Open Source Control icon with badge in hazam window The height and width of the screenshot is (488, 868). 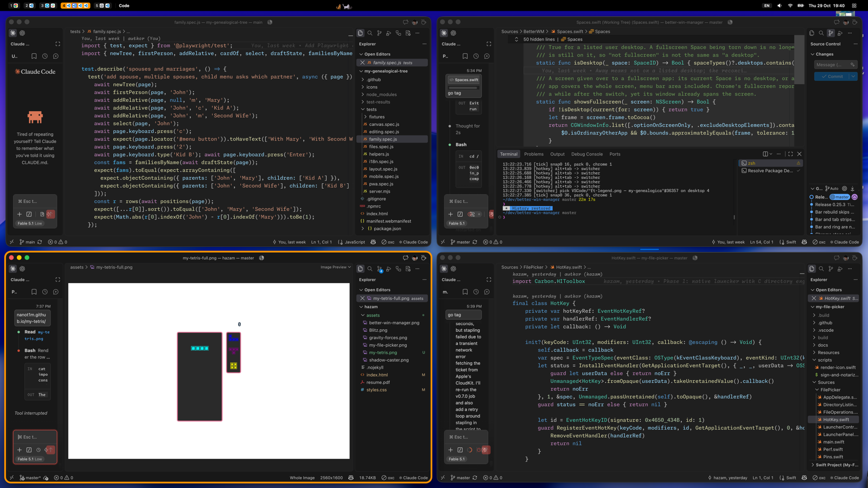[380, 269]
